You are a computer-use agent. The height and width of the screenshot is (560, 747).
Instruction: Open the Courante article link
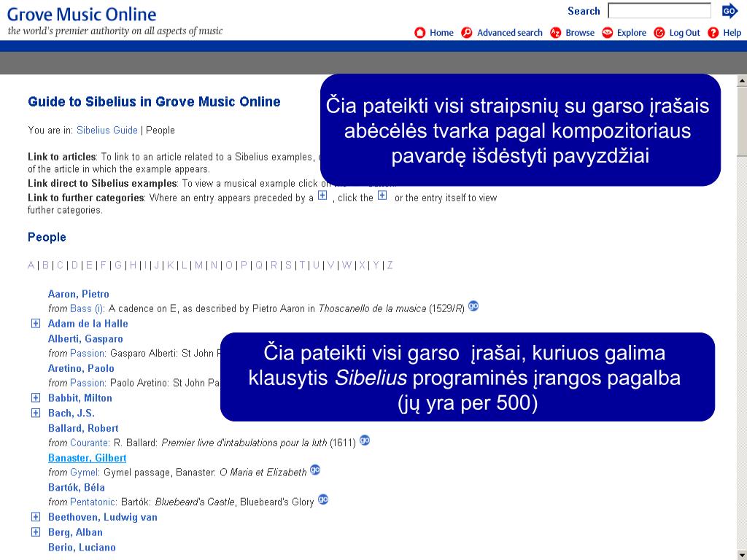pos(89,443)
